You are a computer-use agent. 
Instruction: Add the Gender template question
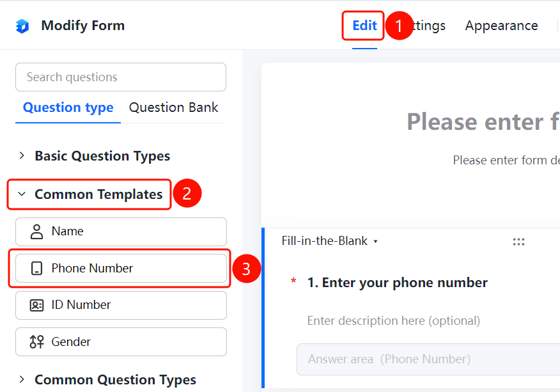[x=121, y=342]
